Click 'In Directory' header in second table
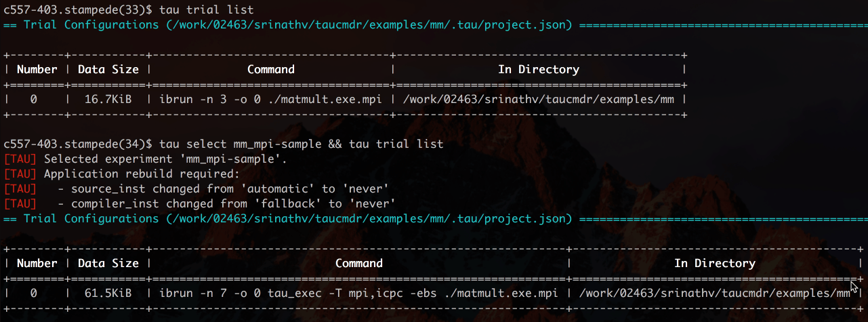 pyautogui.click(x=715, y=263)
